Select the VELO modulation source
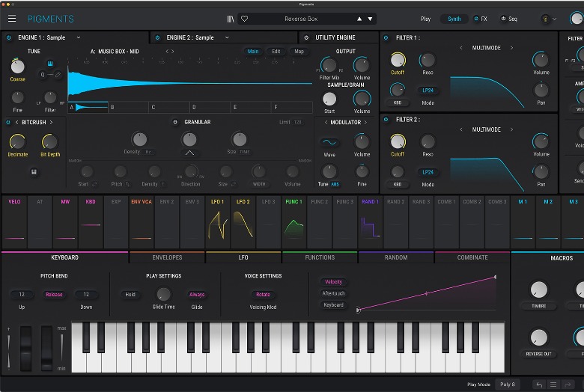Screen dimensions: 584x392 (14, 222)
